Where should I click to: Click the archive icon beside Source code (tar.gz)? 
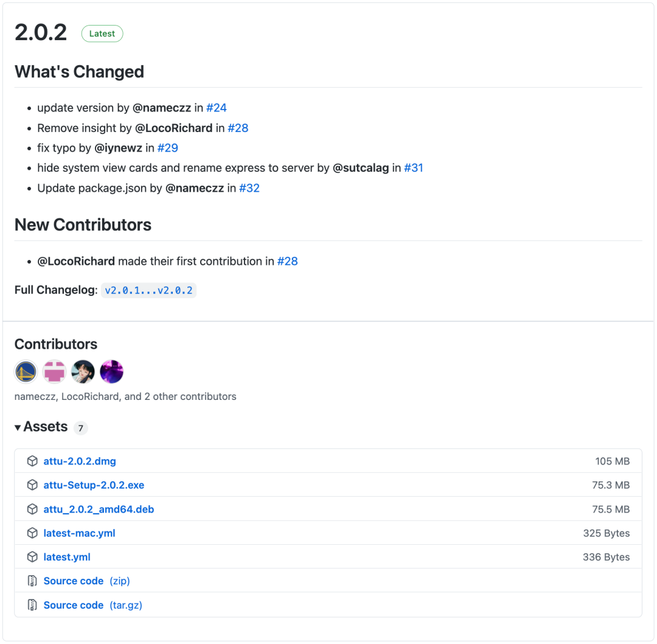click(x=32, y=605)
